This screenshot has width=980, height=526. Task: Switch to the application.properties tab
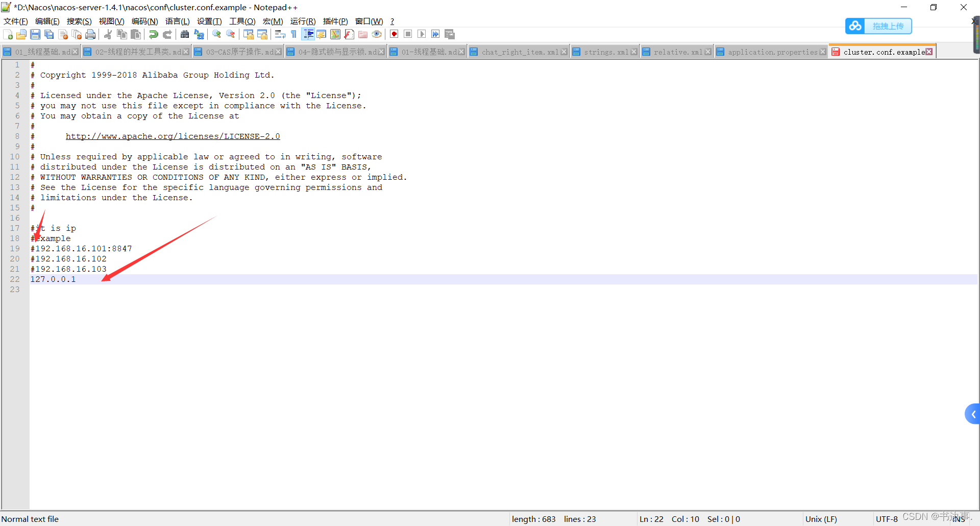point(768,51)
